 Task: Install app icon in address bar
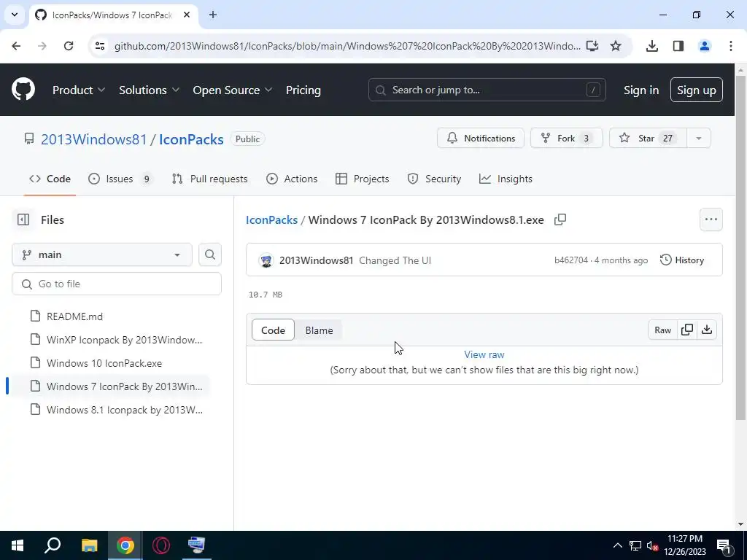pos(592,46)
